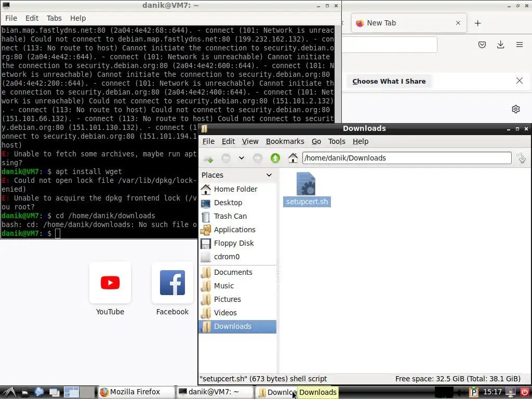Image resolution: width=532 pixels, height=399 pixels.
Task: Open Desktop in Places sidebar
Action: [237, 203]
